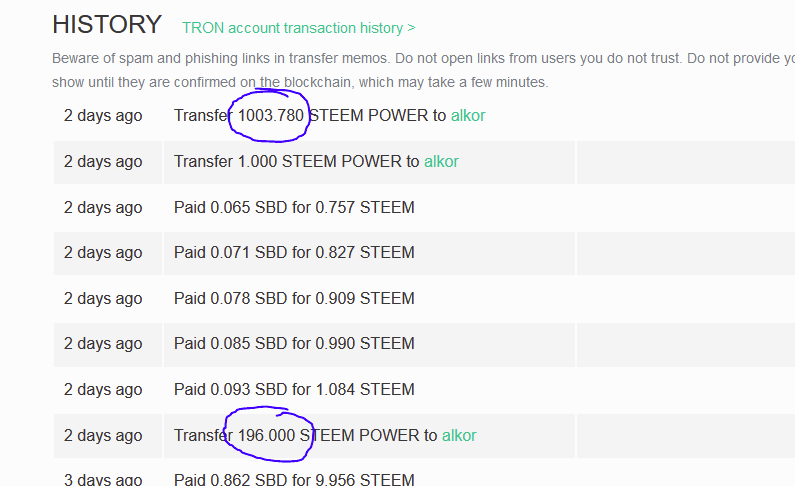Select the Paid 0.065 SBD for 0.757 STEEM entry
Viewport: 795px width, 486px height.
294,207
